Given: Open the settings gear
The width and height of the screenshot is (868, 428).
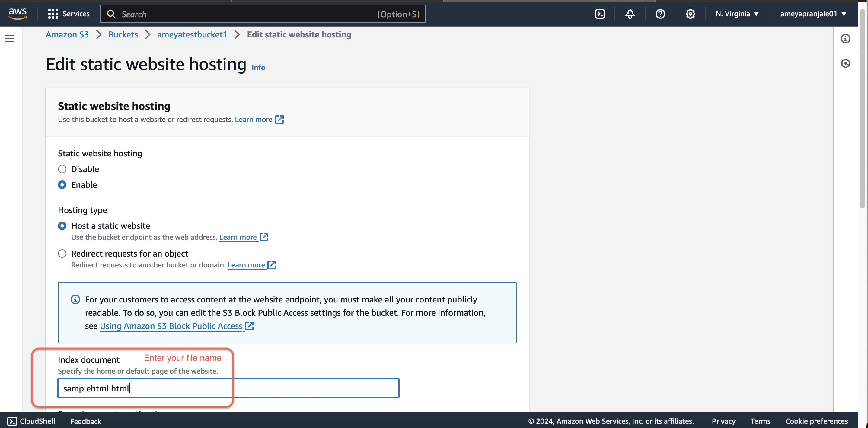Looking at the screenshot, I should [690, 14].
